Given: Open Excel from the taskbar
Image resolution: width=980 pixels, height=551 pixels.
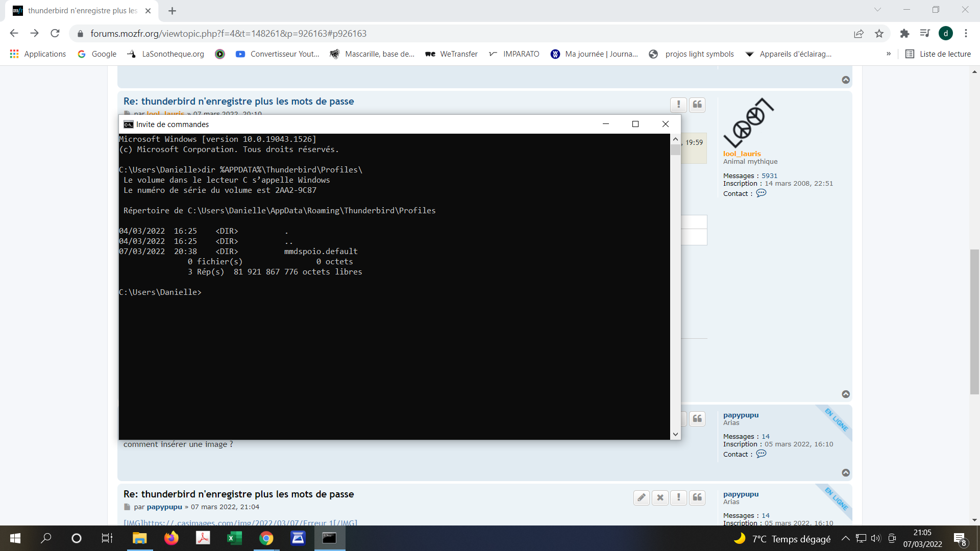Looking at the screenshot, I should coord(234,538).
